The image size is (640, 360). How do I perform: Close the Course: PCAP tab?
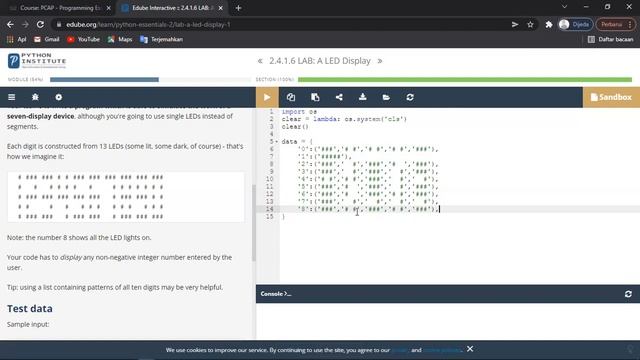click(108, 8)
